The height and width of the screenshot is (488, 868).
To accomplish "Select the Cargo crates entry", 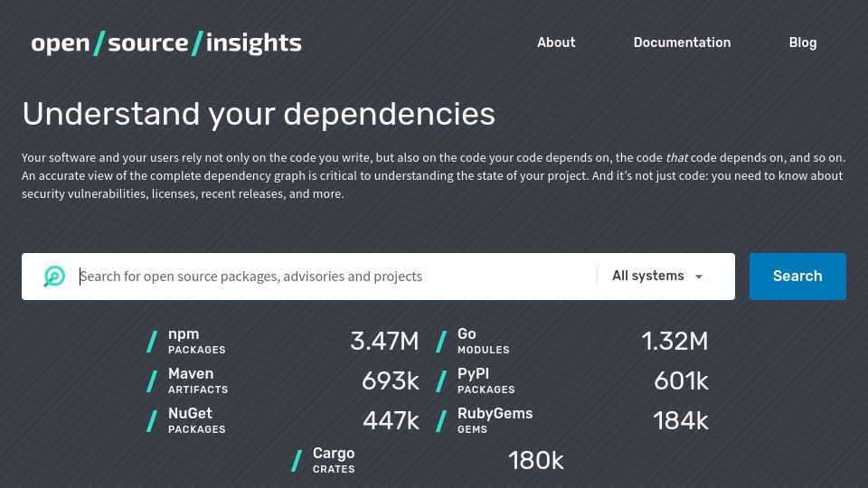I will pyautogui.click(x=428, y=461).
